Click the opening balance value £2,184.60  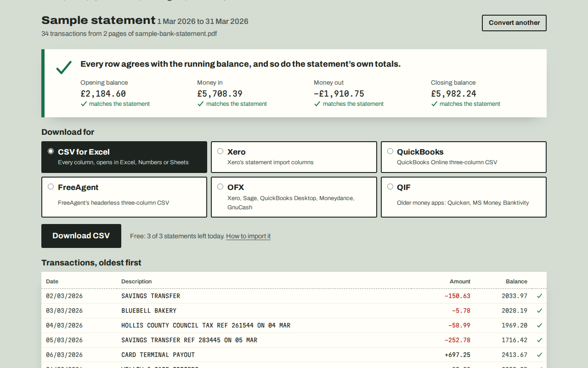[x=103, y=94]
